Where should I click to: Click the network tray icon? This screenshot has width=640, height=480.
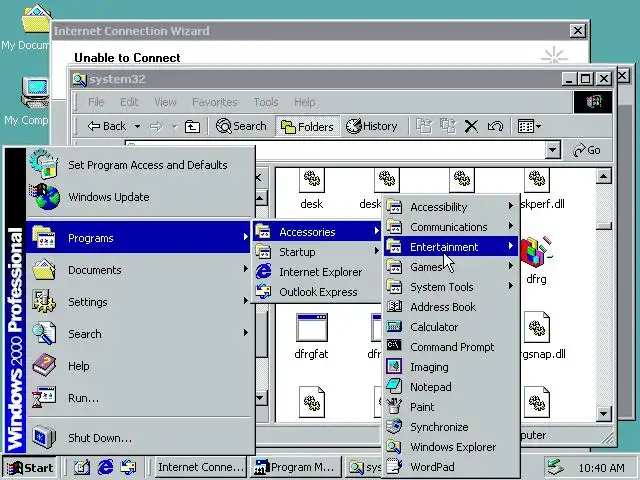click(x=556, y=467)
